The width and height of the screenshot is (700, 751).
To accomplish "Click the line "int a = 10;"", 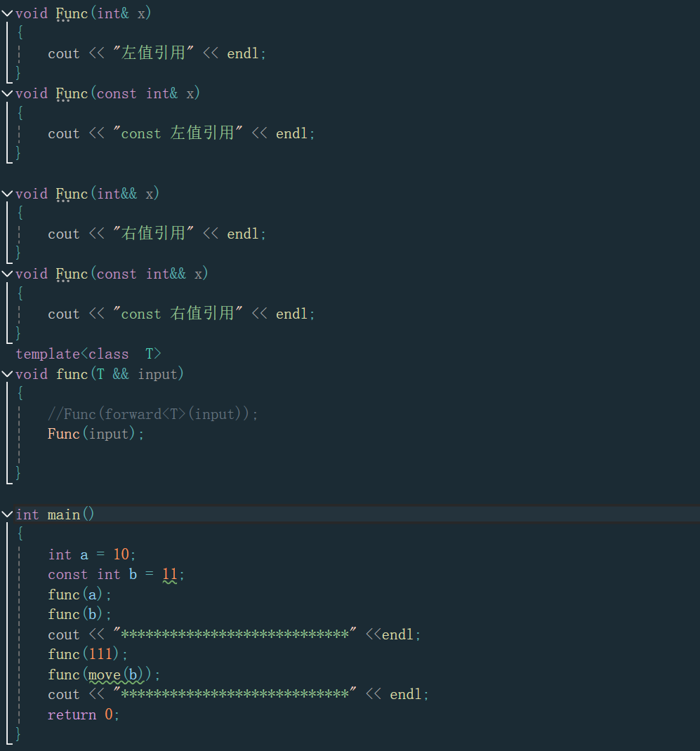I will point(92,554).
